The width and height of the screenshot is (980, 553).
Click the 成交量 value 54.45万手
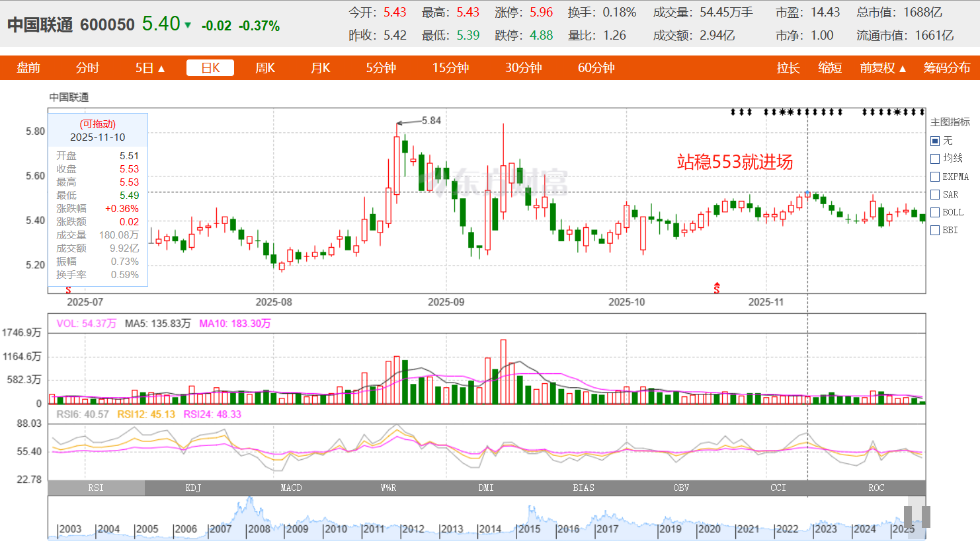click(x=726, y=13)
